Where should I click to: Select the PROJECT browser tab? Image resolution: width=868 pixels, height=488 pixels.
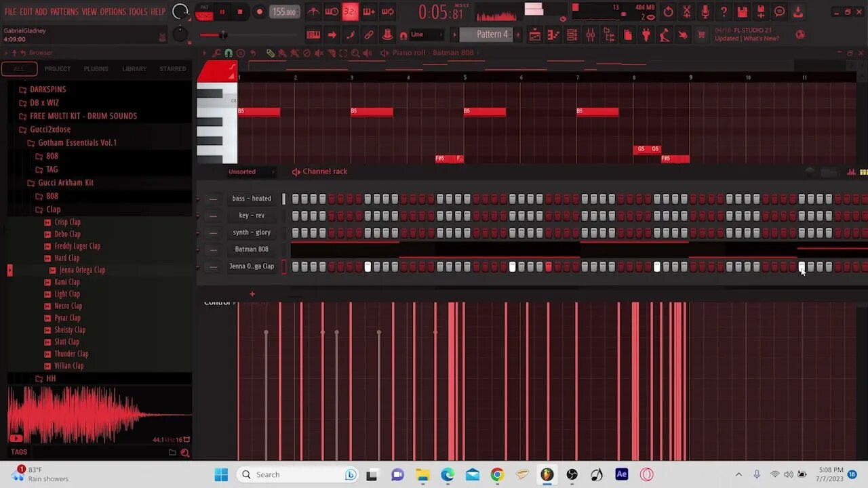57,68
